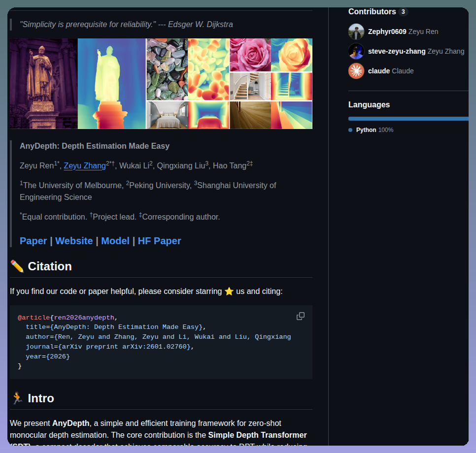Screen dimensions: 476x453
Task: Open the HF Paper link
Action: 159,241
